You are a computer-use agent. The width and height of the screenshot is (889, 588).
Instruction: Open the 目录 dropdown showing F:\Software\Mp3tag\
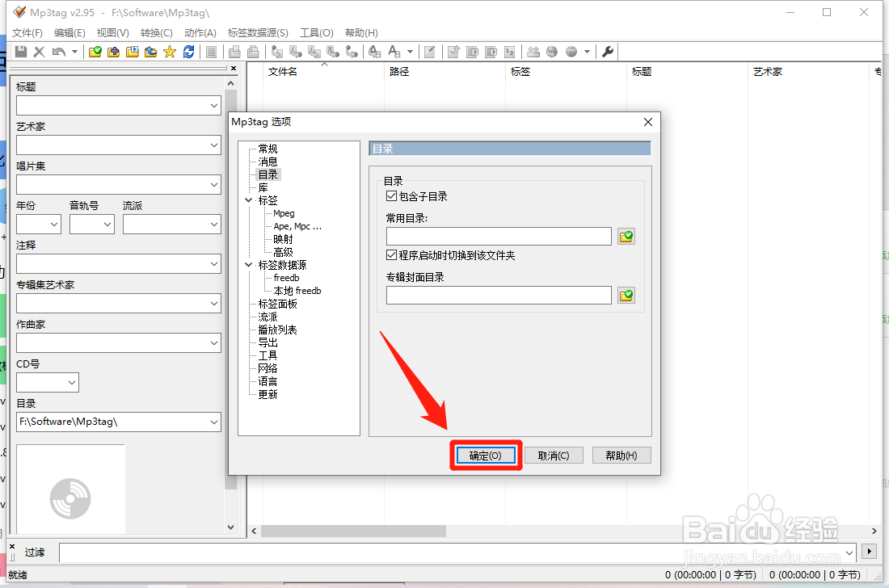tap(214, 422)
